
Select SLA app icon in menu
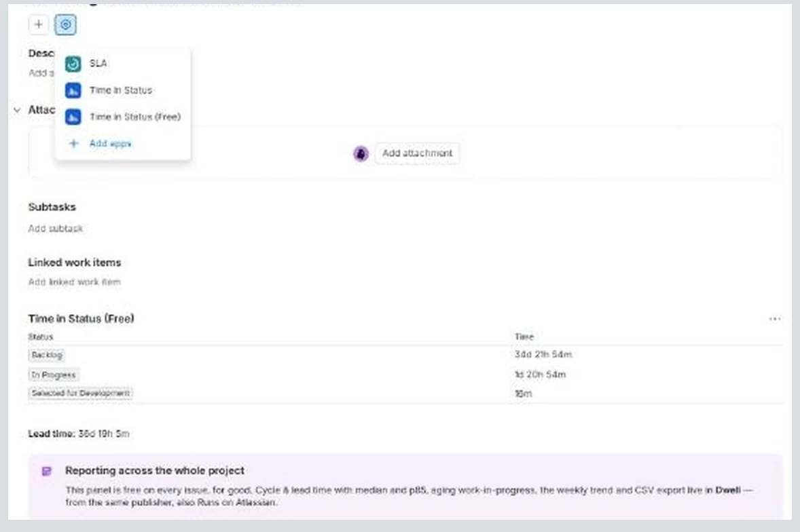[x=73, y=64]
